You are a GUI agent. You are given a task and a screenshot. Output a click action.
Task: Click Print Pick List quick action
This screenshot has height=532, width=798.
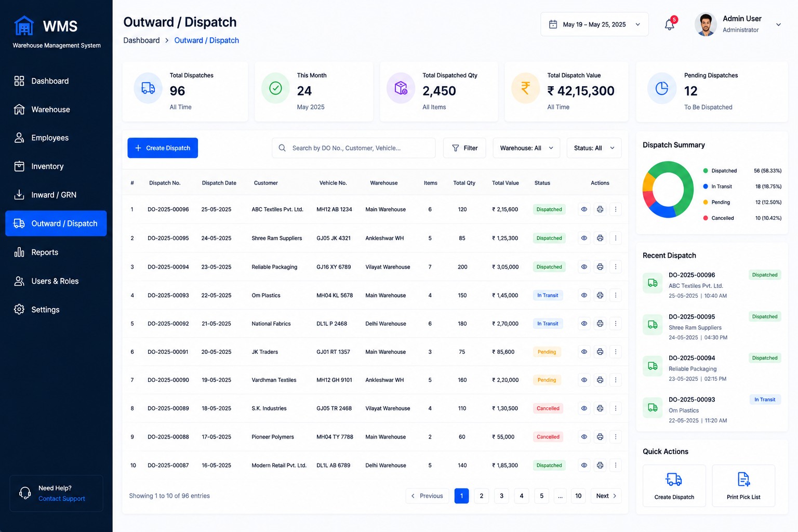click(x=743, y=486)
